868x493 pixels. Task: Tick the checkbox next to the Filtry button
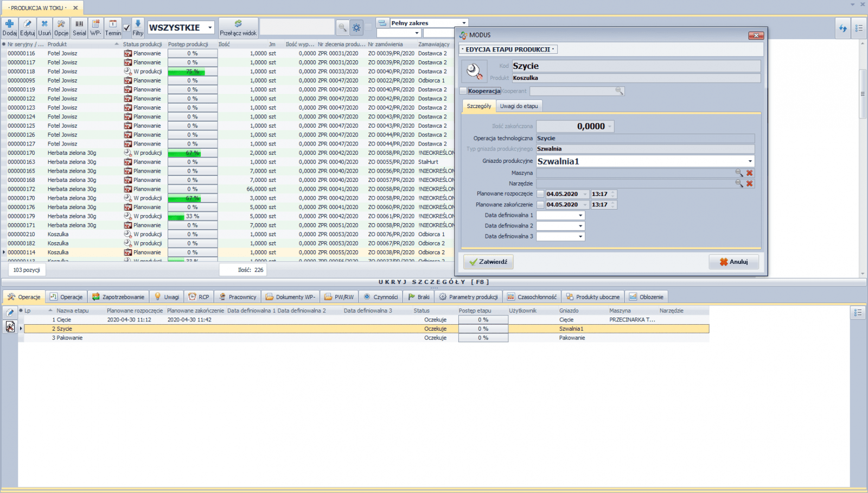click(x=126, y=27)
